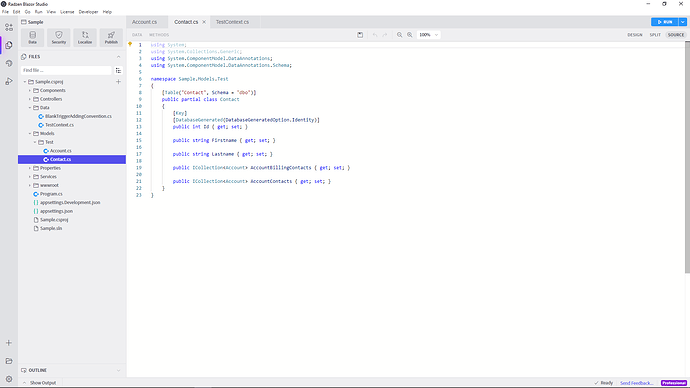Toggle the file tree view mode icon

[x=118, y=70]
